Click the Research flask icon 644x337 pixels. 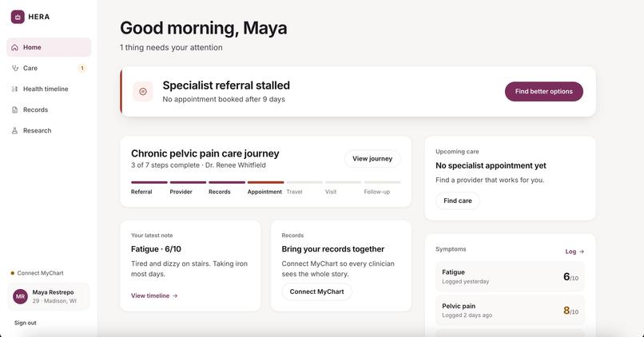click(15, 130)
